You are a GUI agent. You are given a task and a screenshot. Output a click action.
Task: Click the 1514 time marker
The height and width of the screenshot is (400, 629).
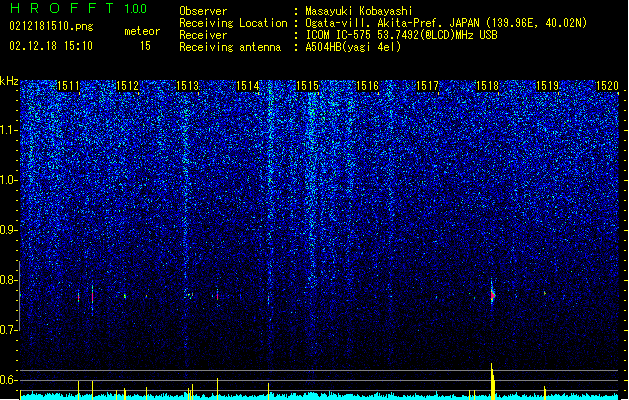pos(248,86)
